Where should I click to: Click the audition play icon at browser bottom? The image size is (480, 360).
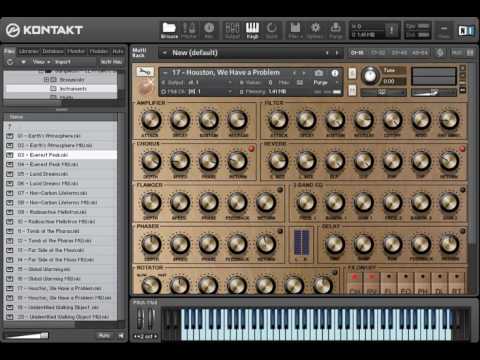(x=121, y=336)
